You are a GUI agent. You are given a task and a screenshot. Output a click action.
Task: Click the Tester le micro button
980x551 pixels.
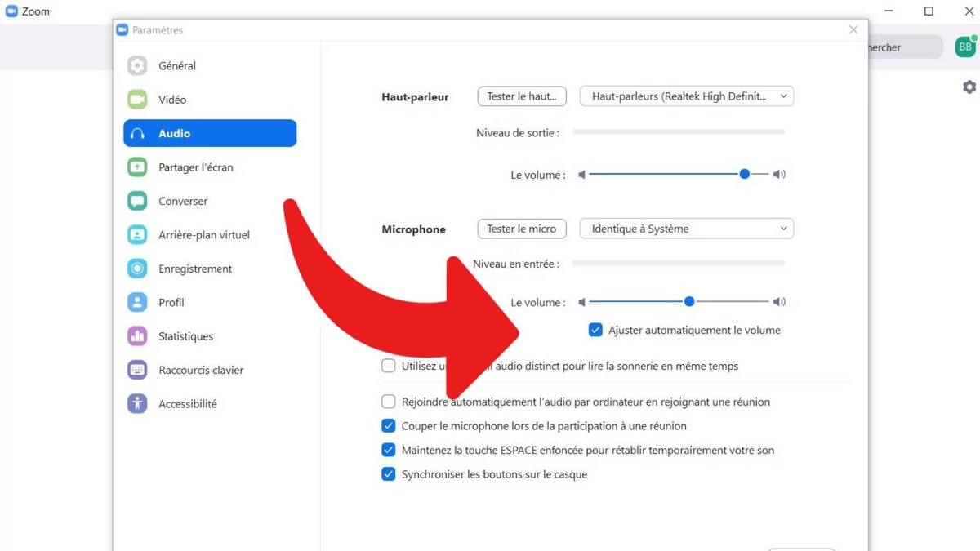[x=522, y=229]
